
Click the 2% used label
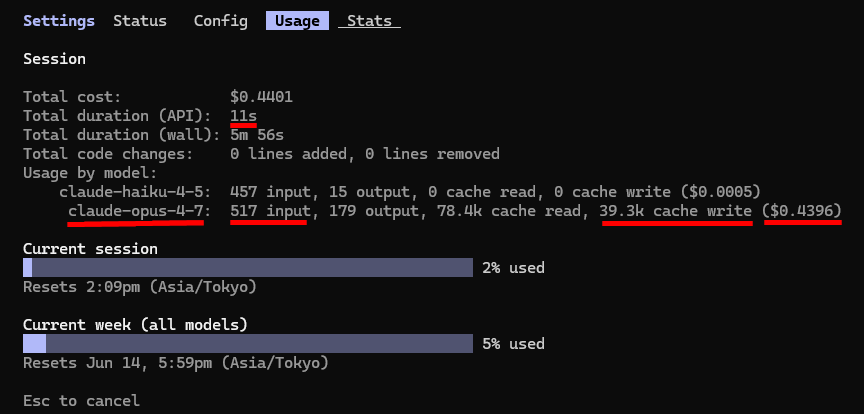click(x=513, y=268)
